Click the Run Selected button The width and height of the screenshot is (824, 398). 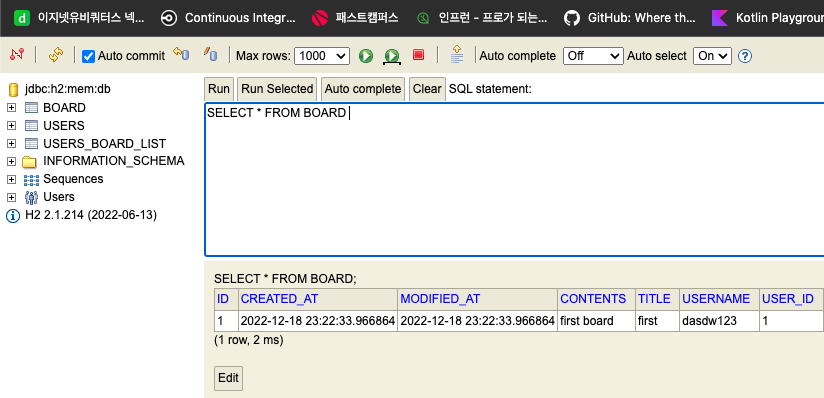277,89
